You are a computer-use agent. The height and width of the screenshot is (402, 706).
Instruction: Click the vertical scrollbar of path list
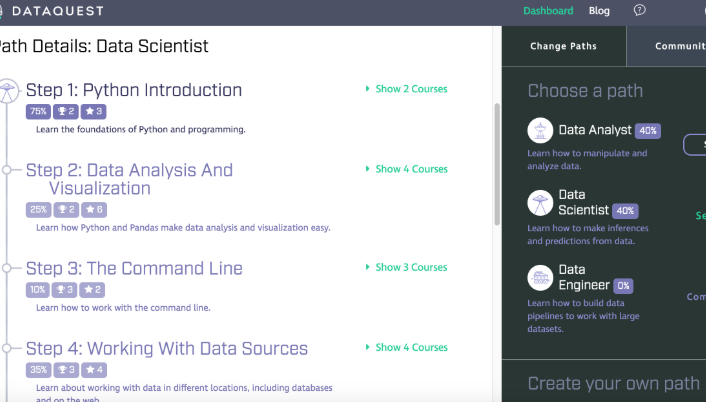pyautogui.click(x=496, y=160)
